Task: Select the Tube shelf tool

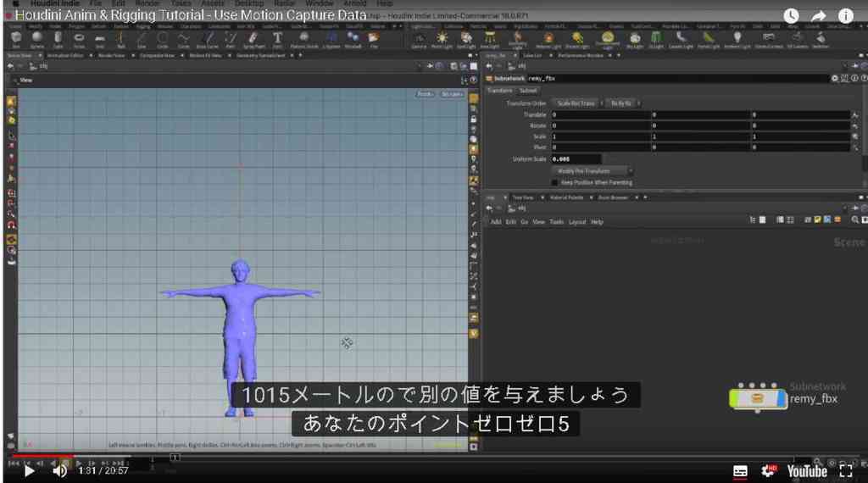Action: pyautogui.click(x=58, y=39)
